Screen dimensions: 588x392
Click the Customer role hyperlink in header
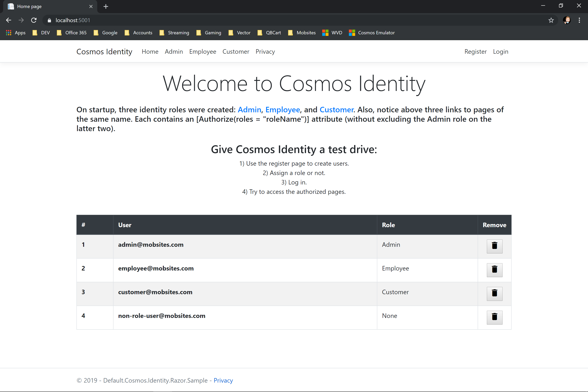[235, 51]
